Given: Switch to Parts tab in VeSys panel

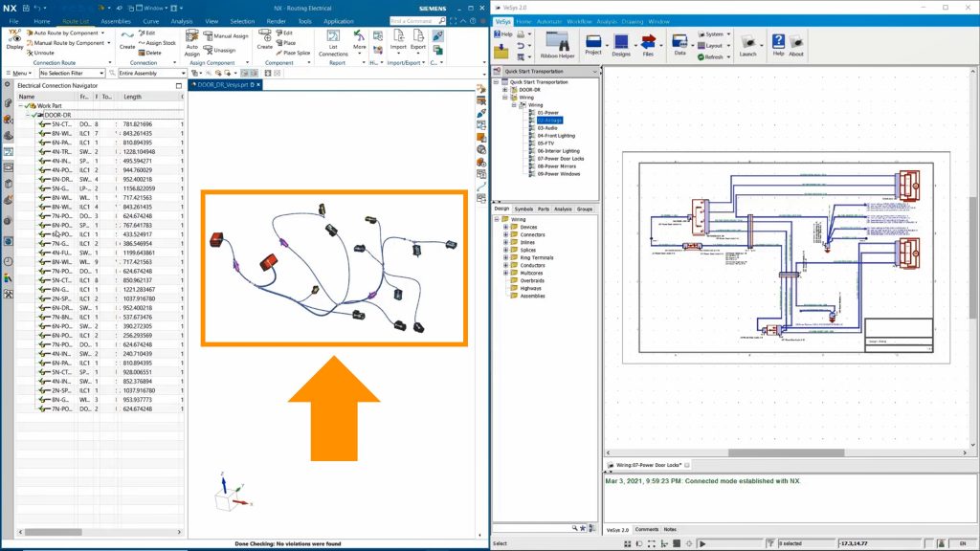Looking at the screenshot, I should click(544, 209).
